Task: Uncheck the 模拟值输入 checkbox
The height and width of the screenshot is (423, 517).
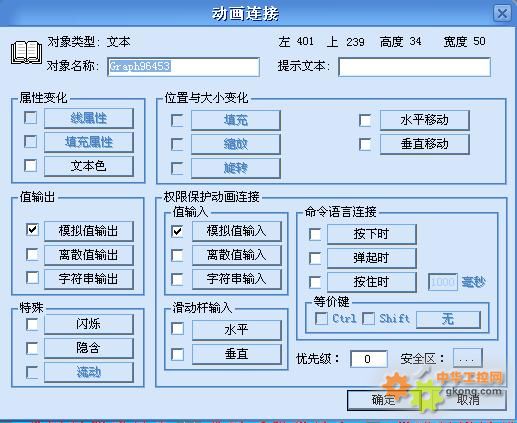Action: click(x=177, y=231)
